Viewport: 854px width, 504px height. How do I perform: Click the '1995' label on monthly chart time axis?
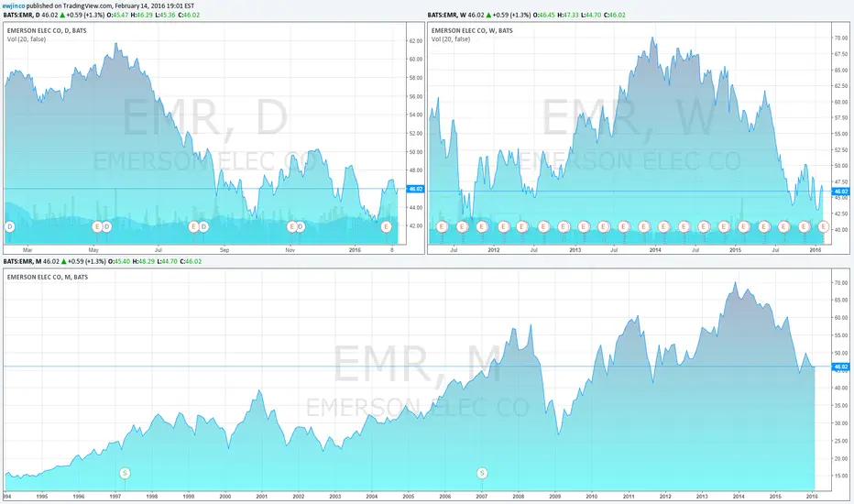point(42,497)
